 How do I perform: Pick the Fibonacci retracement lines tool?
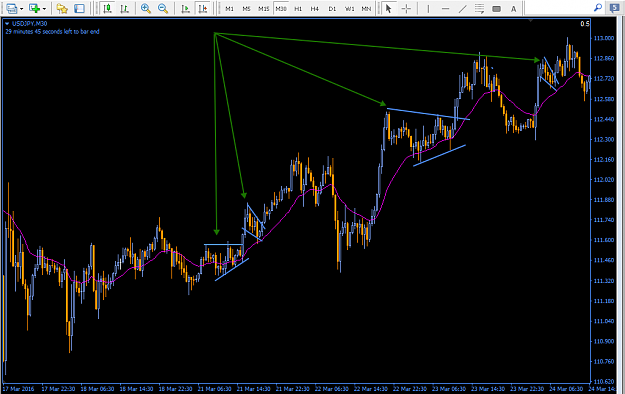[480, 8]
